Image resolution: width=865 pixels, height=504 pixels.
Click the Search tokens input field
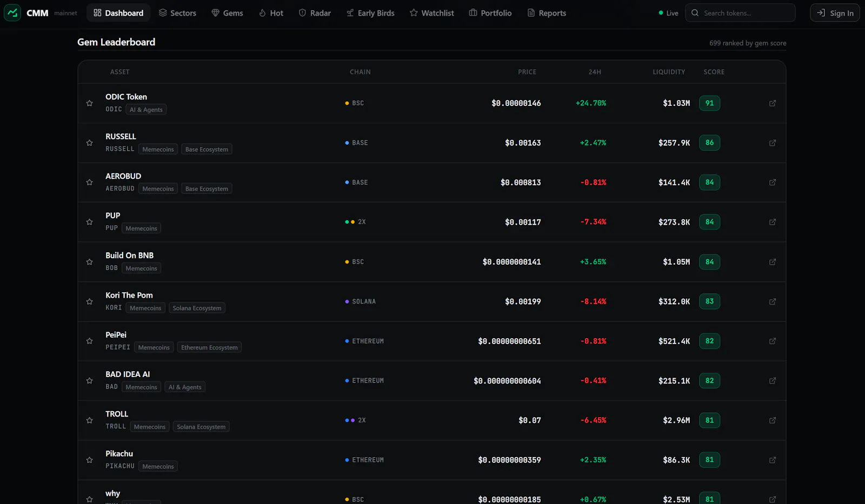click(740, 13)
